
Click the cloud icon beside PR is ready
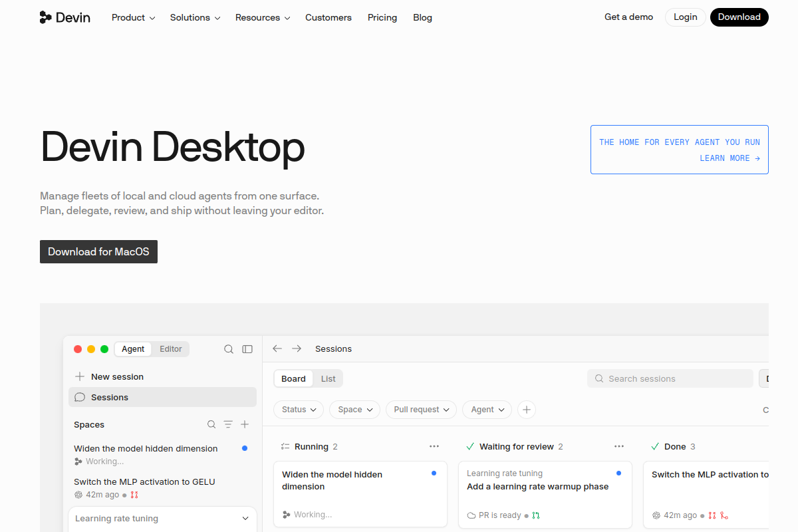[x=471, y=515]
